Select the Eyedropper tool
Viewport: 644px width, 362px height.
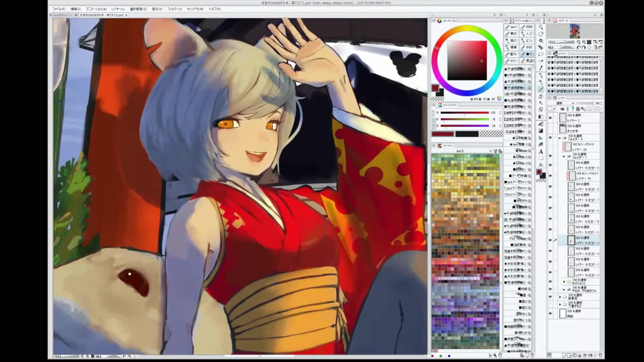541,68
